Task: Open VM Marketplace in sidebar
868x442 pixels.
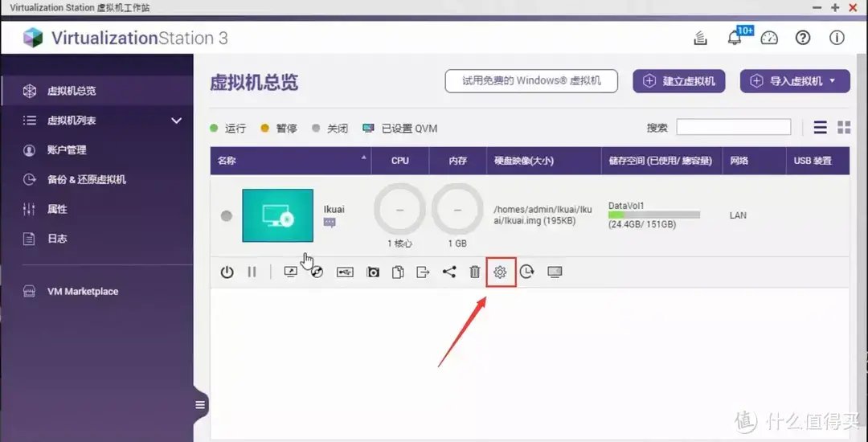Action: [x=83, y=292]
